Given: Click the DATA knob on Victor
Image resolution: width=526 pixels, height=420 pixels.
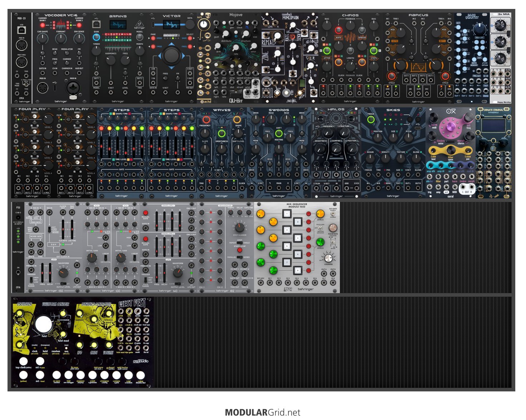Looking at the screenshot, I should coord(190,24).
